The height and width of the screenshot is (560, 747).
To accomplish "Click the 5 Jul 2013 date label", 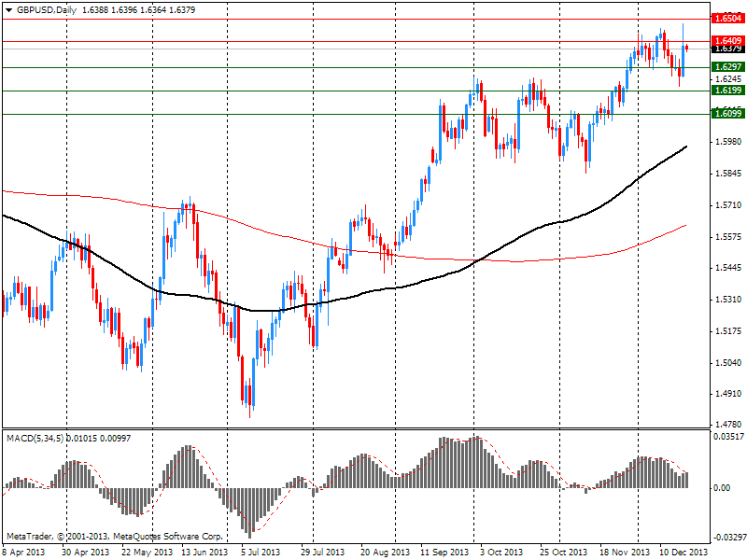I will 261,553.
